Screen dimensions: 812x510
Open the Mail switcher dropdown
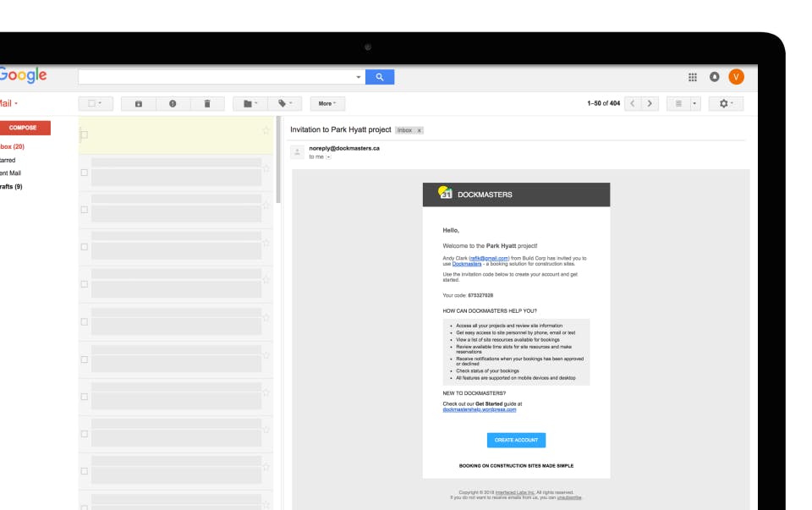click(8, 103)
